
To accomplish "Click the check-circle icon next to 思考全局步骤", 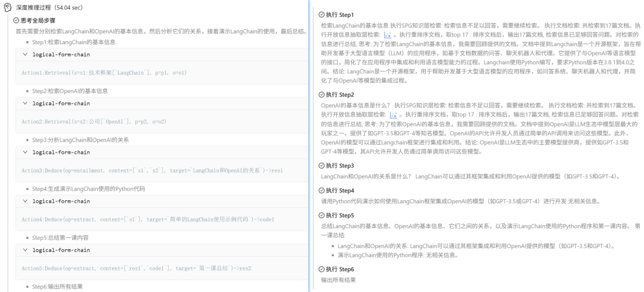I will 17,20.
